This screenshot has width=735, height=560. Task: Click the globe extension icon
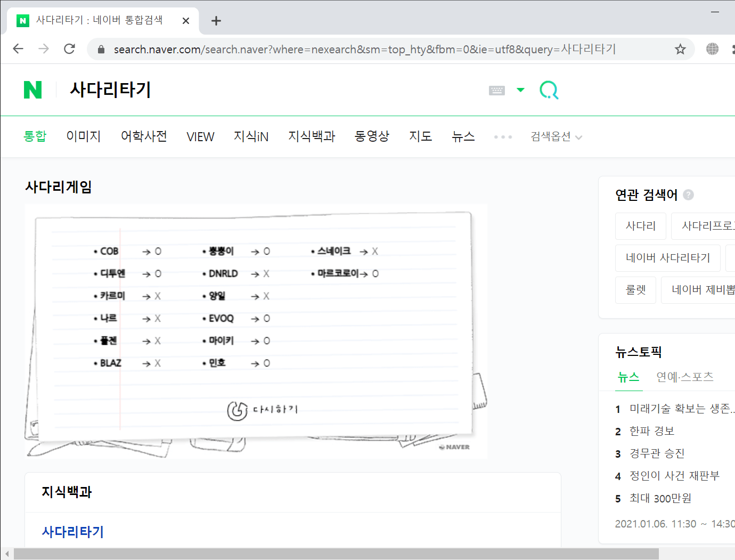click(x=712, y=49)
